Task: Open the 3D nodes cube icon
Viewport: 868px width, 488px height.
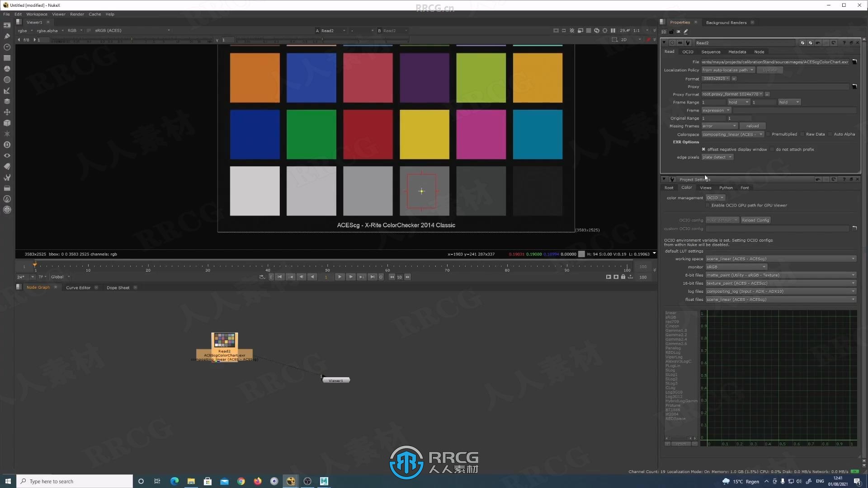Action: (x=7, y=123)
